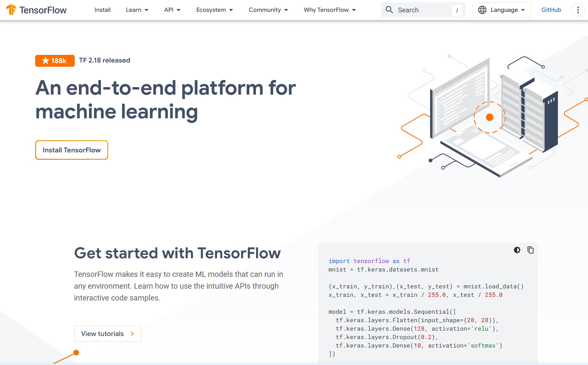
Task: Click the Dropout(0.2) code line
Action: point(387,337)
